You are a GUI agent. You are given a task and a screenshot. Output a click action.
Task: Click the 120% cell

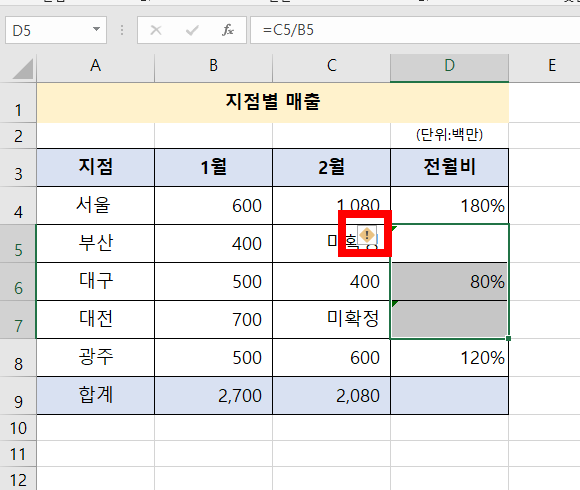[449, 358]
